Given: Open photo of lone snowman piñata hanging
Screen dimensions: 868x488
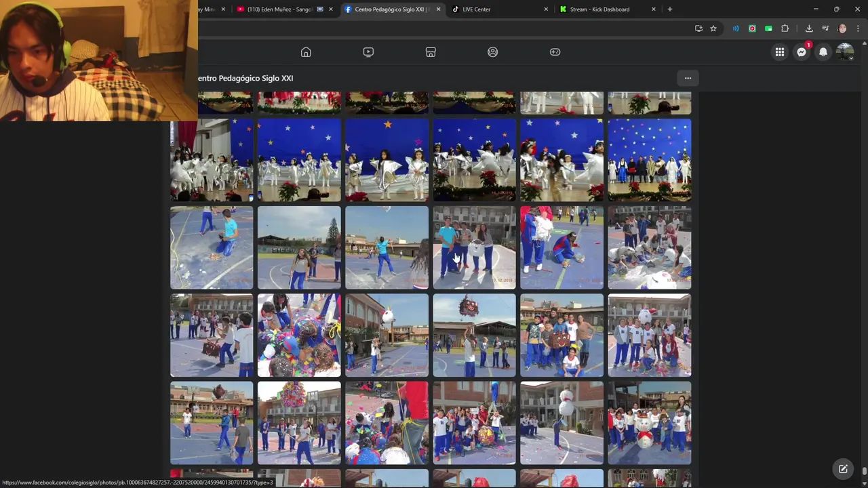Looking at the screenshot, I should [x=561, y=423].
